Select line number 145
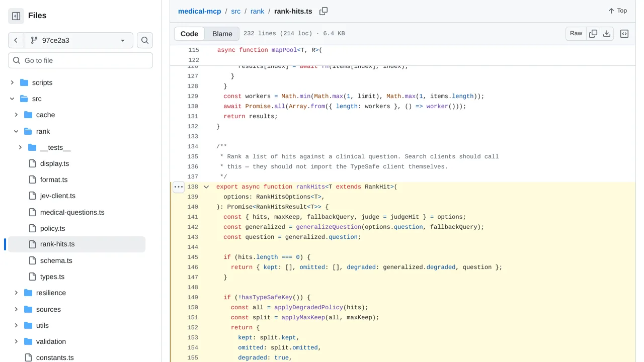 click(193, 257)
